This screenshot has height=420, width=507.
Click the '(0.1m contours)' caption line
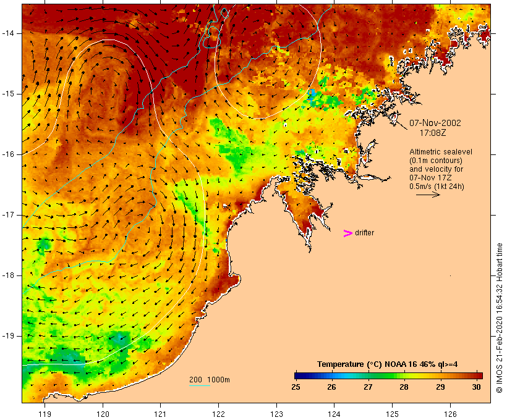click(x=436, y=161)
